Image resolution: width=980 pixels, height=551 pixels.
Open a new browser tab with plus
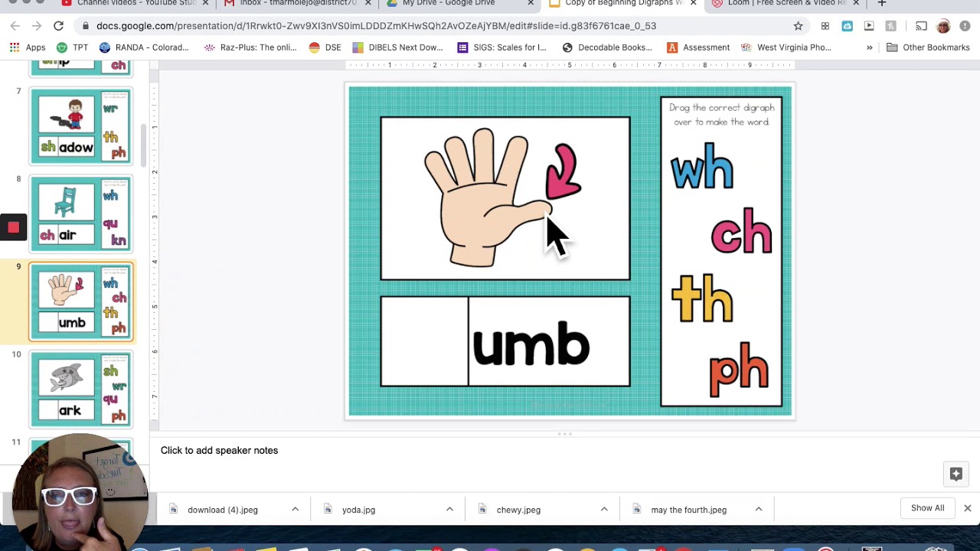[881, 3]
